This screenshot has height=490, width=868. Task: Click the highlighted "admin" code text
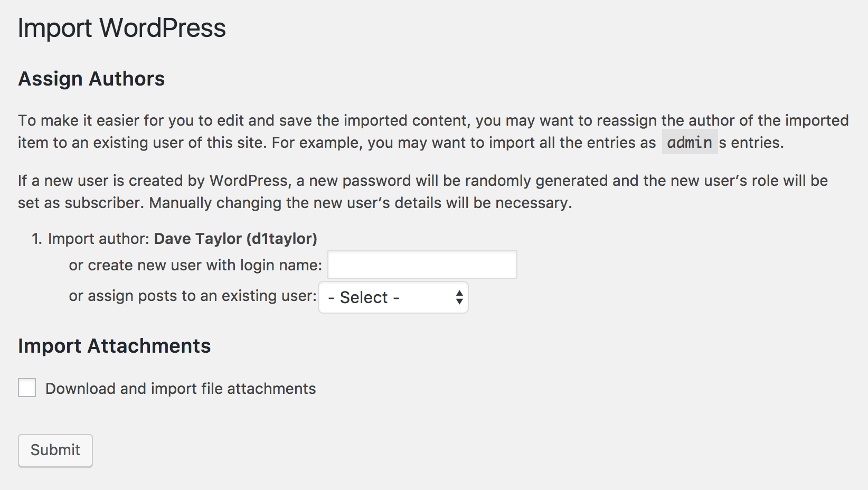click(690, 142)
